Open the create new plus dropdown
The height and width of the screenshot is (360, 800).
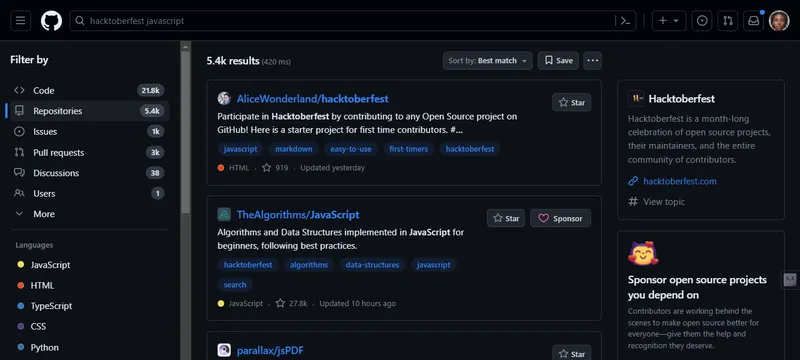pos(669,21)
